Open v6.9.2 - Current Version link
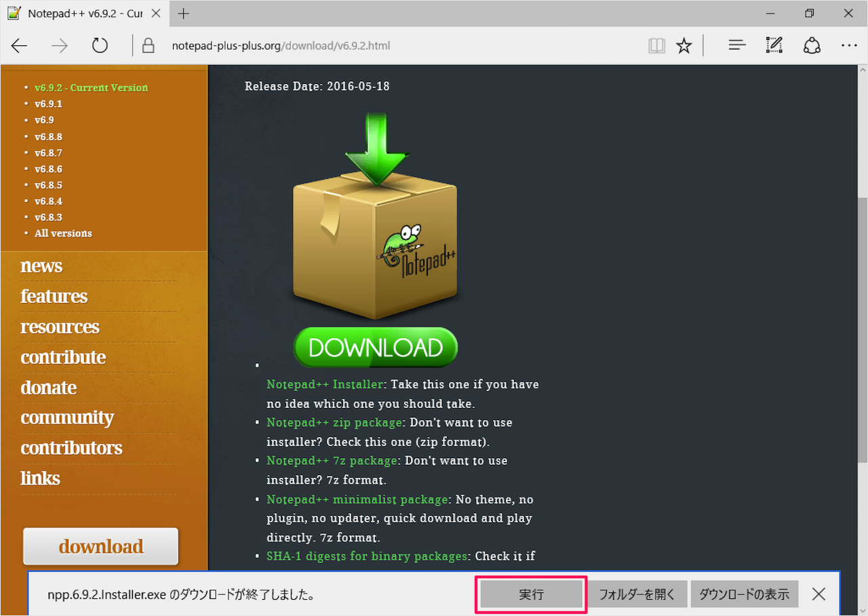 coord(91,87)
